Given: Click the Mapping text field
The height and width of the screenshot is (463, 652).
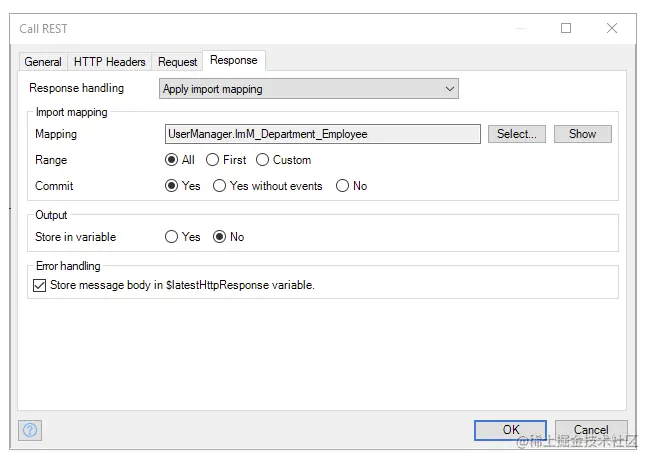Looking at the screenshot, I should pos(322,134).
